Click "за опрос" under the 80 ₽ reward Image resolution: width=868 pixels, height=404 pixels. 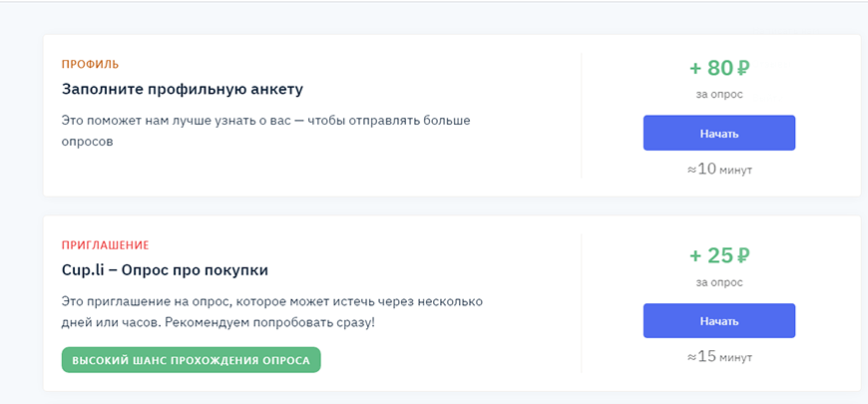pyautogui.click(x=719, y=95)
